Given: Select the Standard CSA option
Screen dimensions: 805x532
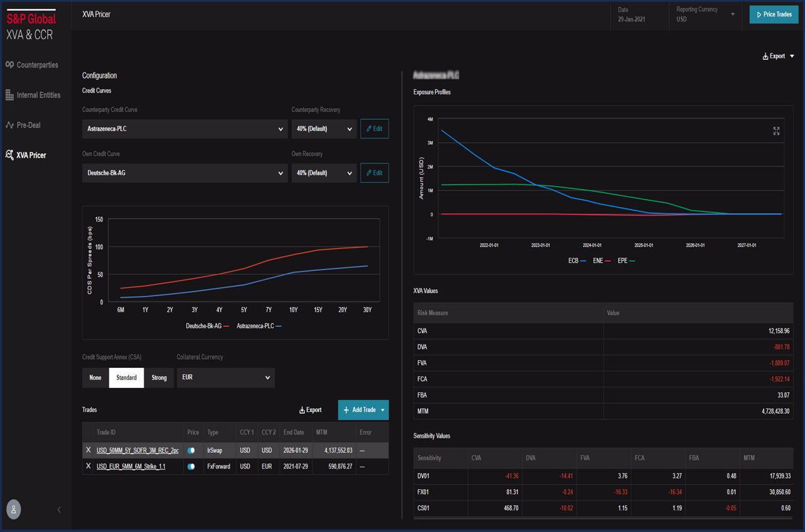Looking at the screenshot, I should tap(126, 378).
